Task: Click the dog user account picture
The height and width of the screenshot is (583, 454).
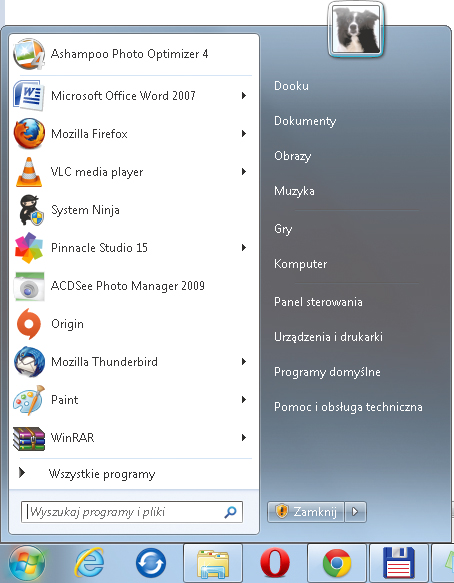Action: coord(356,29)
